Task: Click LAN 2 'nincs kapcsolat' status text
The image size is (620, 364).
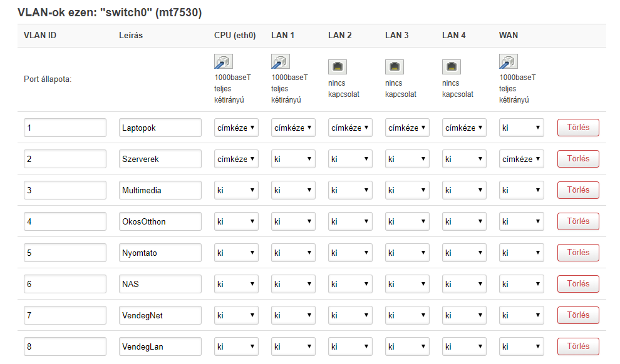Action: point(344,88)
